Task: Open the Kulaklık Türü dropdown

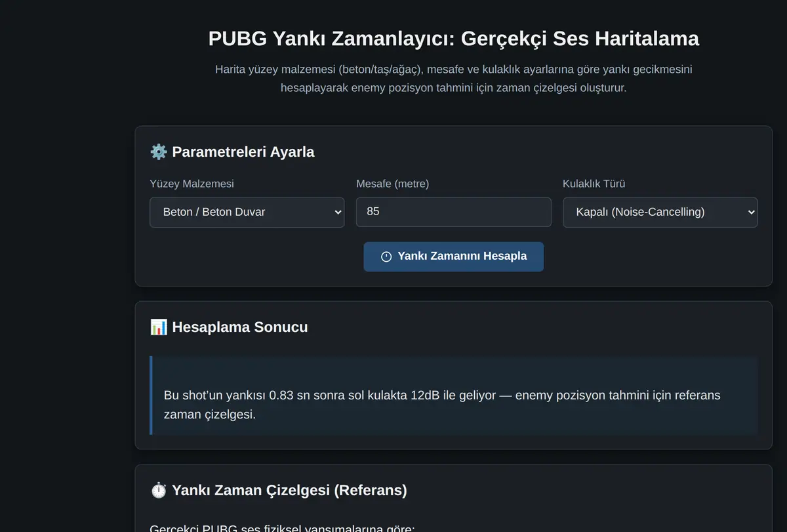Action: click(x=660, y=212)
